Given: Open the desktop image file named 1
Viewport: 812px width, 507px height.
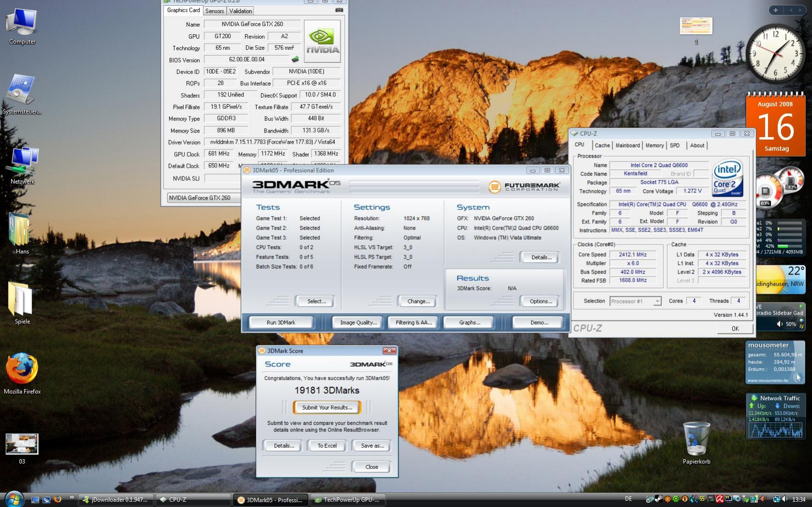Looking at the screenshot, I should point(696,30).
